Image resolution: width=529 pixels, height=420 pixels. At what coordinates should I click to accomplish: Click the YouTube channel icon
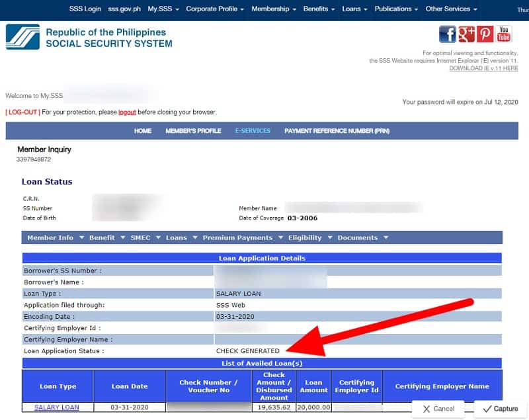[503, 34]
